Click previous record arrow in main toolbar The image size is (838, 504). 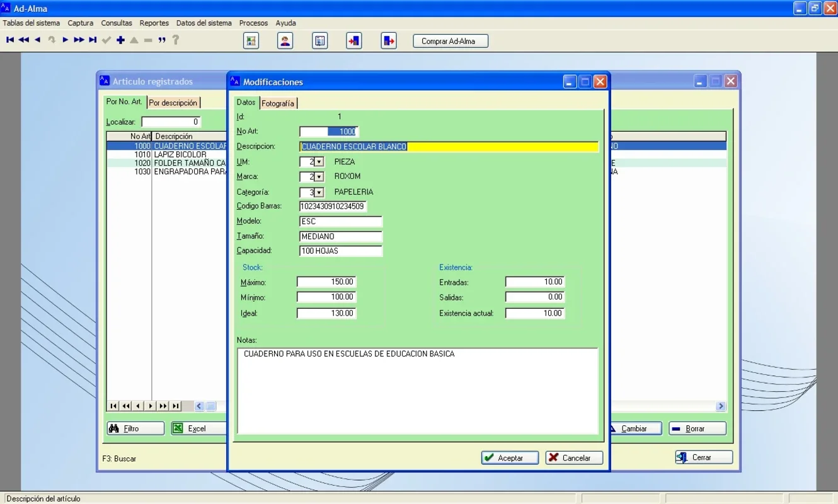coord(37,40)
